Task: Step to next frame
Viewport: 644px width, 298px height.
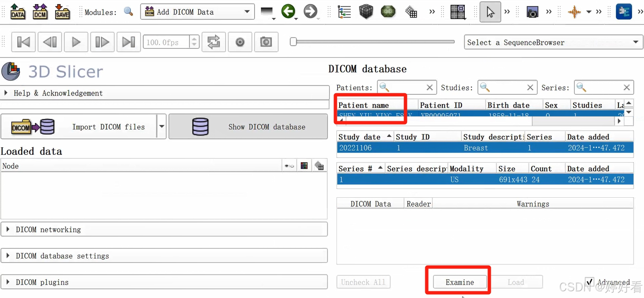Action: click(102, 42)
